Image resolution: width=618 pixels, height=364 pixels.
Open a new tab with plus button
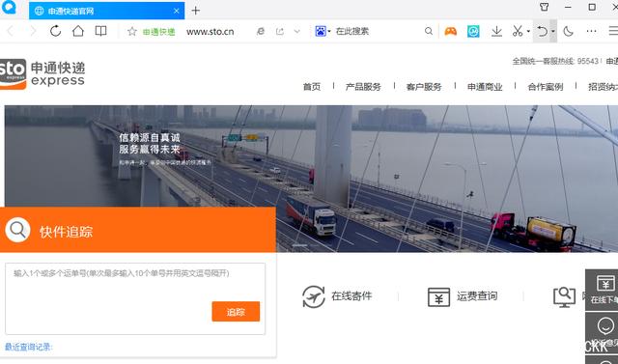coord(196,11)
